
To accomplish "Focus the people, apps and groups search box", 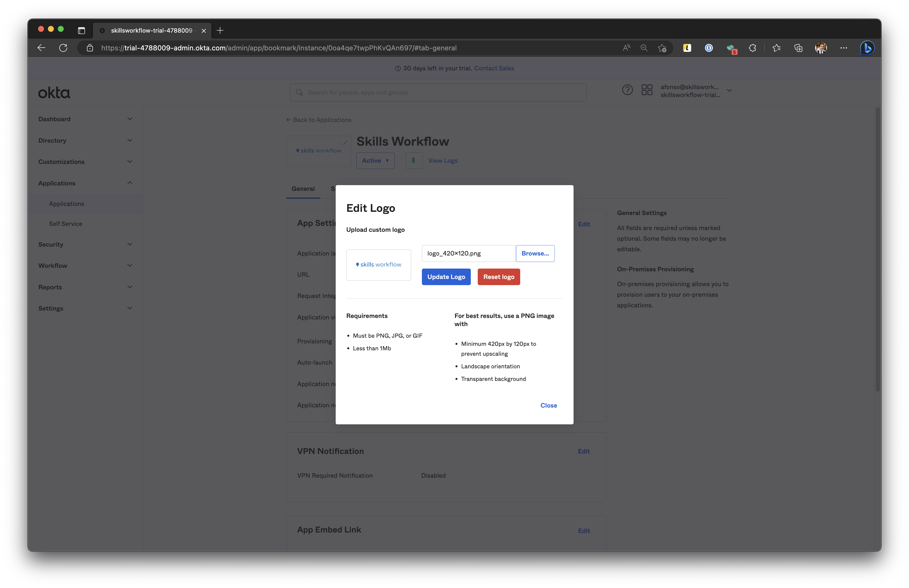I will coord(438,92).
